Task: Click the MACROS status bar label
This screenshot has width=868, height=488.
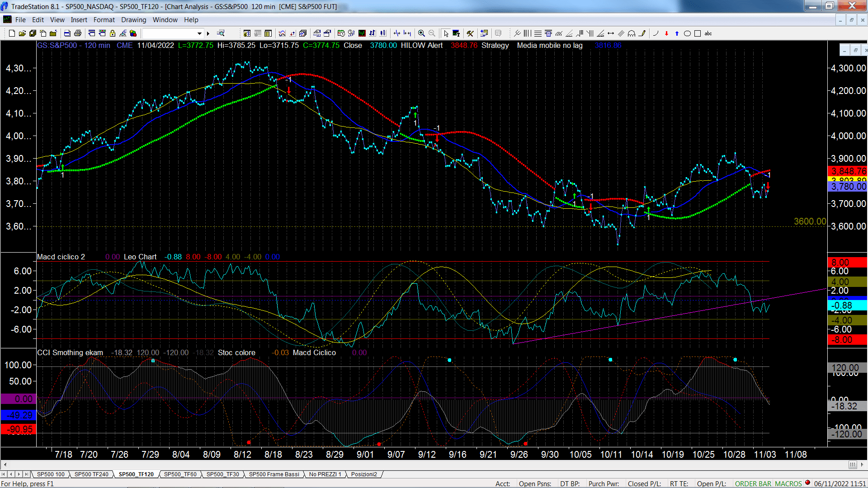Action: coord(788,484)
